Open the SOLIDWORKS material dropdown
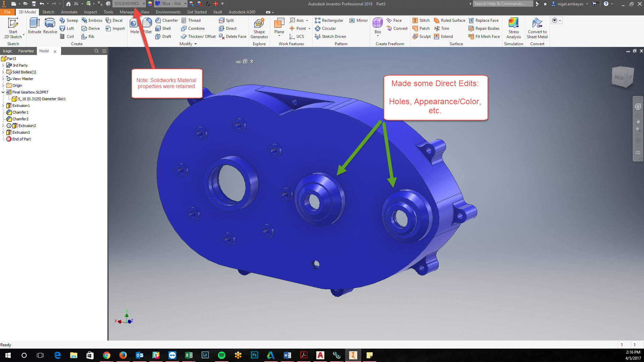 click(x=144, y=4)
